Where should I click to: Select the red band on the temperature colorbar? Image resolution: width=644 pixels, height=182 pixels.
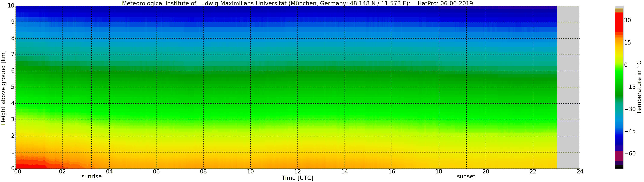[619, 22]
